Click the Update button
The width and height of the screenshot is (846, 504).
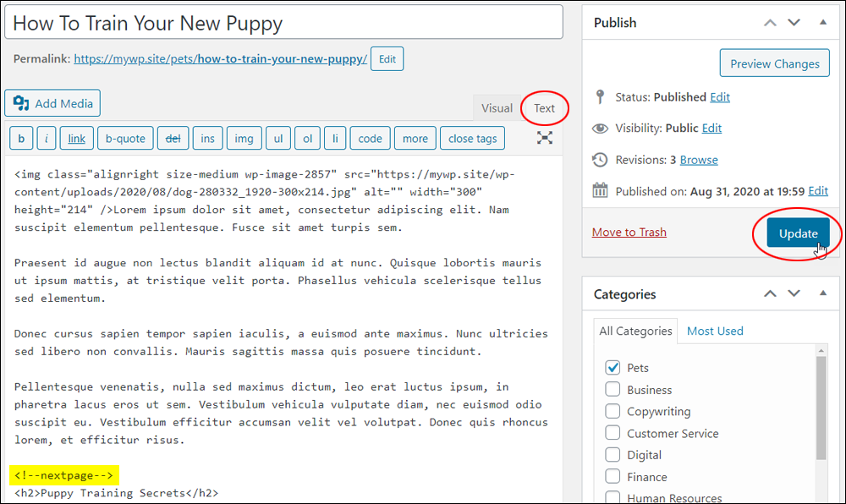coord(798,233)
